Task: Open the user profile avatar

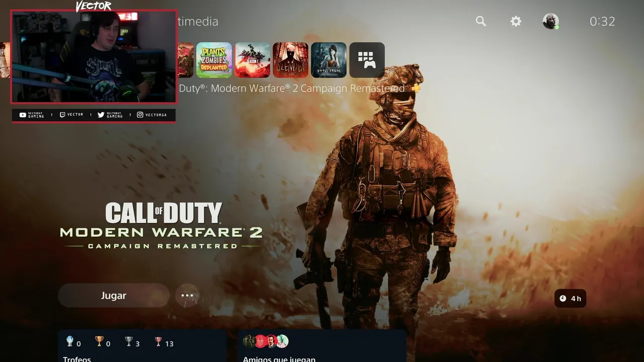Action: (x=550, y=21)
